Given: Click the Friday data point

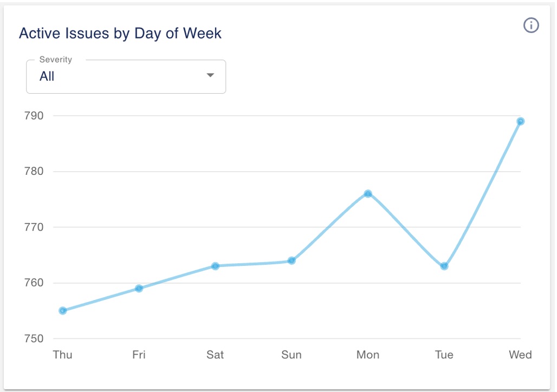Looking at the screenshot, I should [x=139, y=289].
